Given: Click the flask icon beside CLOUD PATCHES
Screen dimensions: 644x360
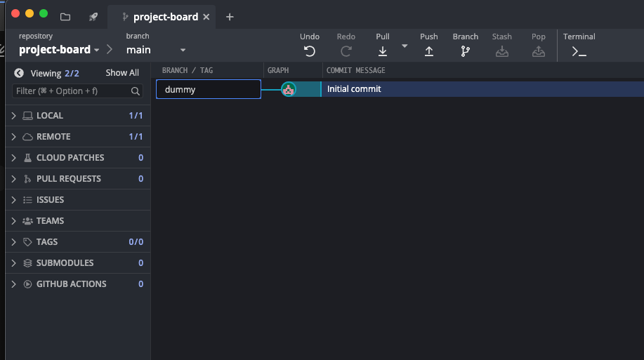Looking at the screenshot, I should pos(27,158).
